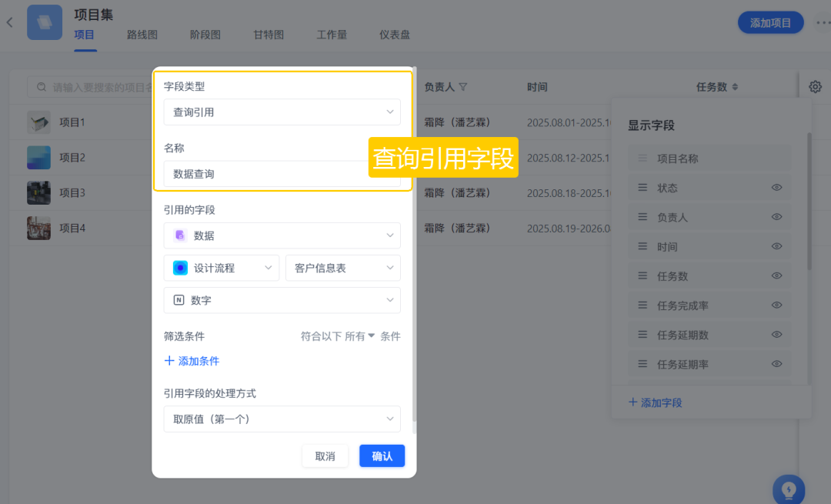This screenshot has height=504, width=831.
Task: Hide the 状态 field with eye icon
Action: pos(776,188)
